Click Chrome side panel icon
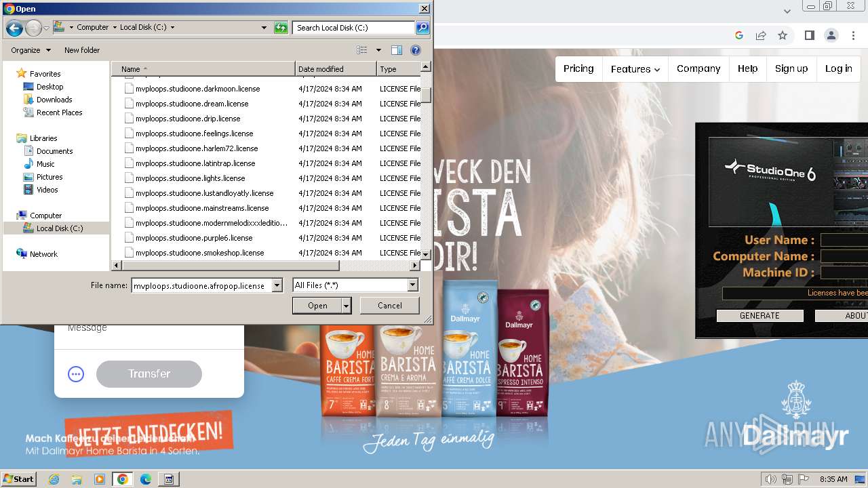 pyautogui.click(x=809, y=35)
